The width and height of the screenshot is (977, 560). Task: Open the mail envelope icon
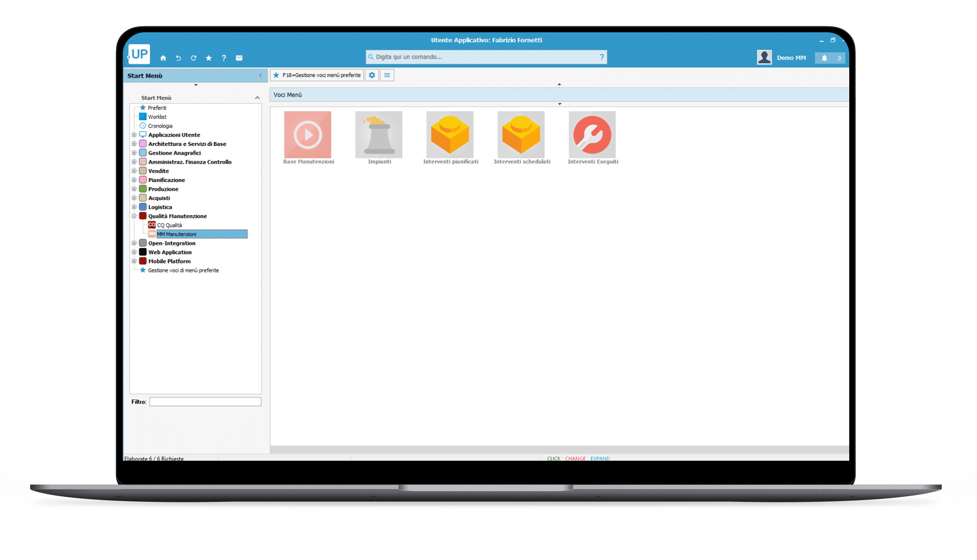click(x=239, y=58)
